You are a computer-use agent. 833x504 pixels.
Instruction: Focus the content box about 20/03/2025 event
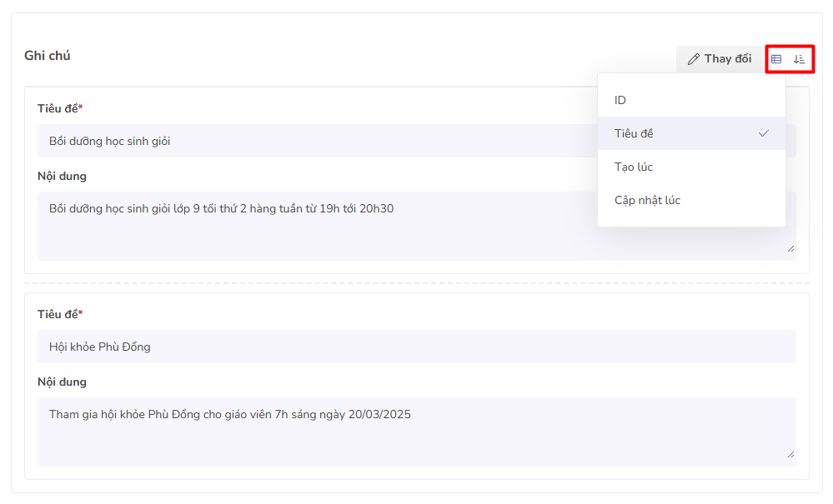(417, 432)
